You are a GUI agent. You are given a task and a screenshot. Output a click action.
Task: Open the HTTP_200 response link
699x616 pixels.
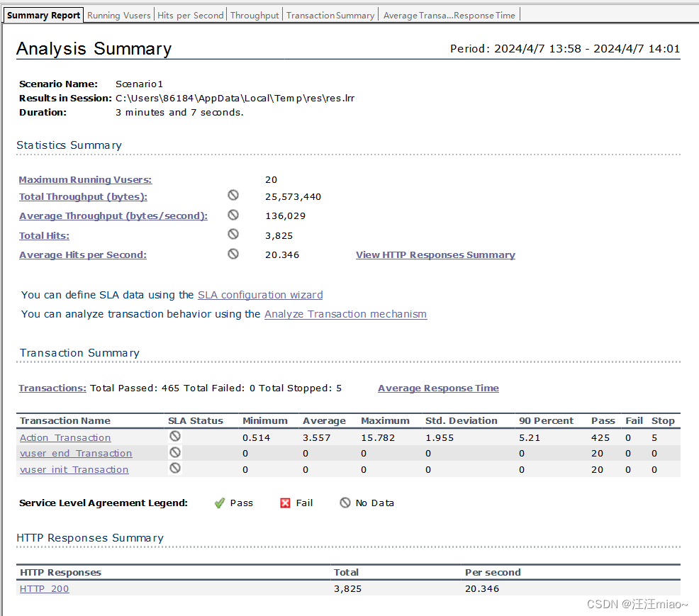44,589
